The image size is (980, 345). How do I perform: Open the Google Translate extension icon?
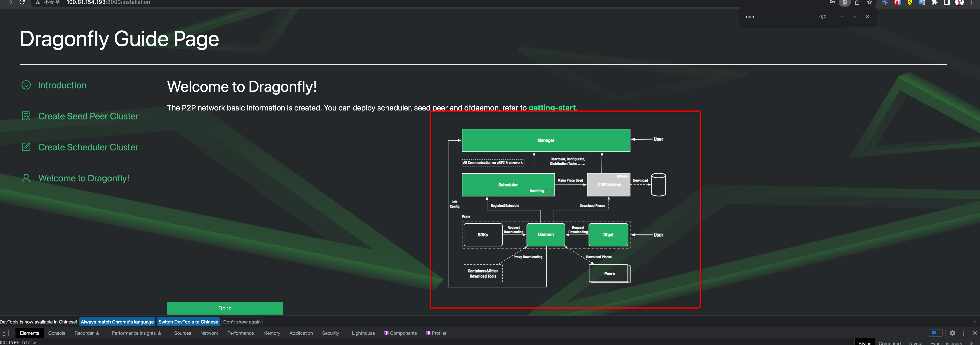tap(922, 3)
